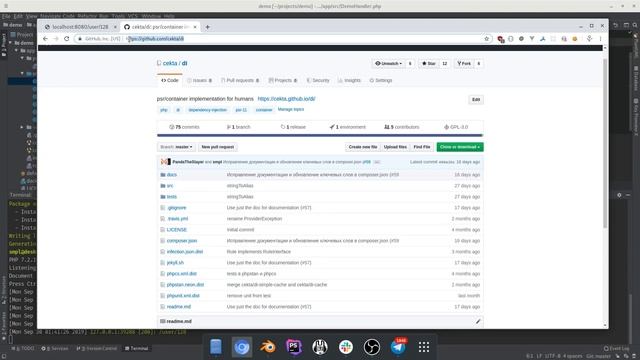Open the Pull requests tab
640x360 pixels.
(240, 80)
